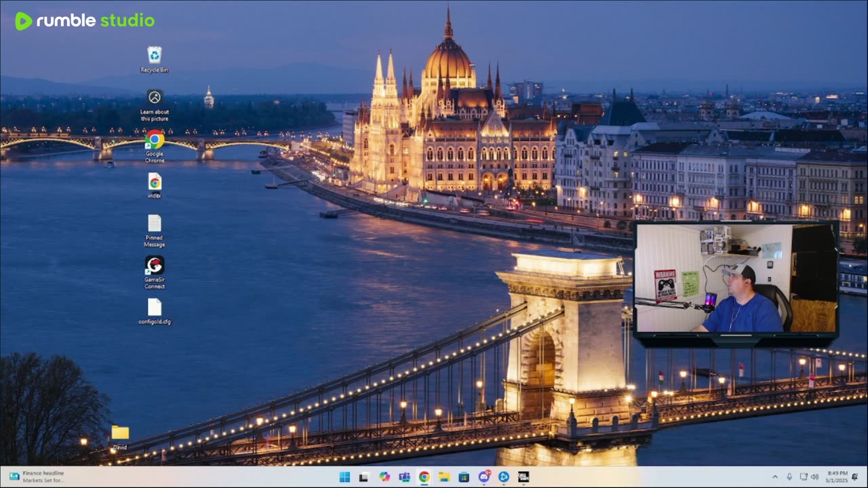This screenshot has height=488, width=868.
Task: Launch Copilot from the taskbar
Action: click(384, 477)
